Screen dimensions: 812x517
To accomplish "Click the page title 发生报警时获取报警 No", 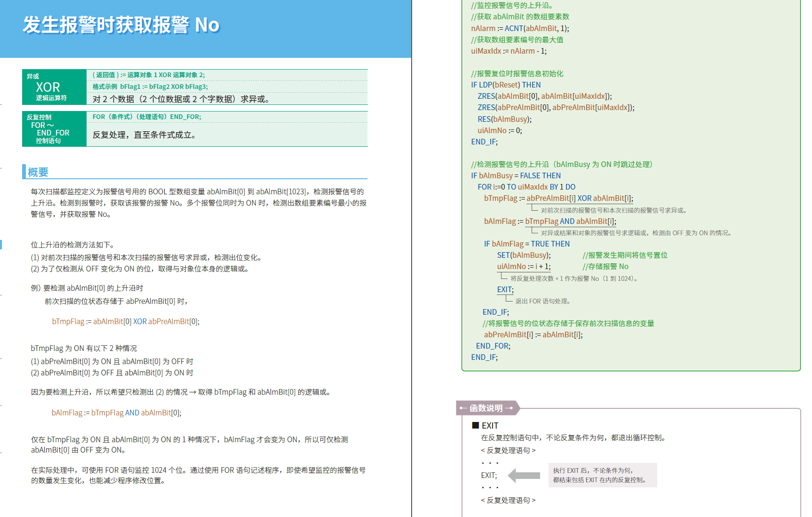I will pyautogui.click(x=121, y=25).
